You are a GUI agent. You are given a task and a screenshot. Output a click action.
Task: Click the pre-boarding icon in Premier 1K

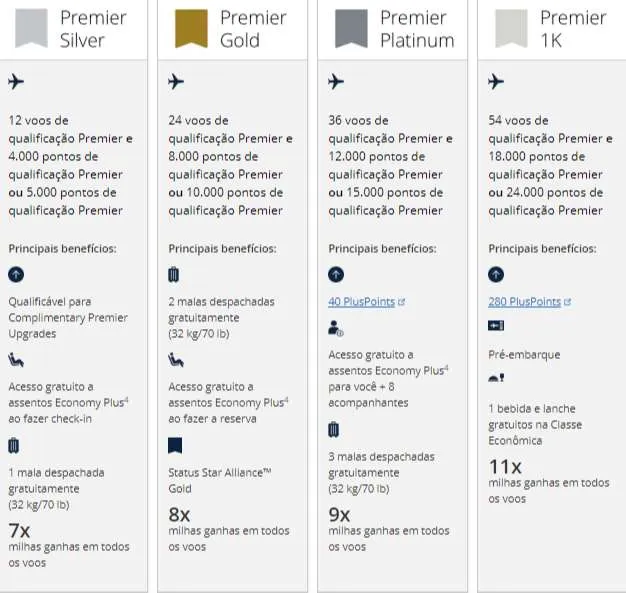[495, 327]
